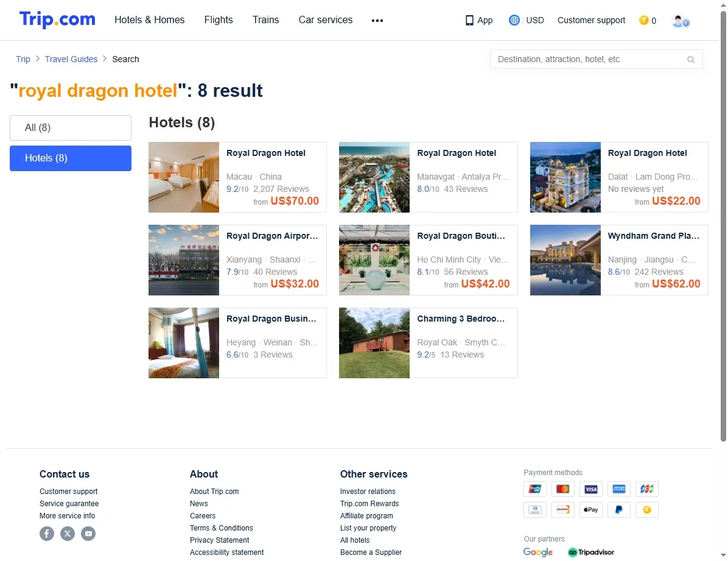
Task: Open Privacy Statement link
Action: [220, 540]
